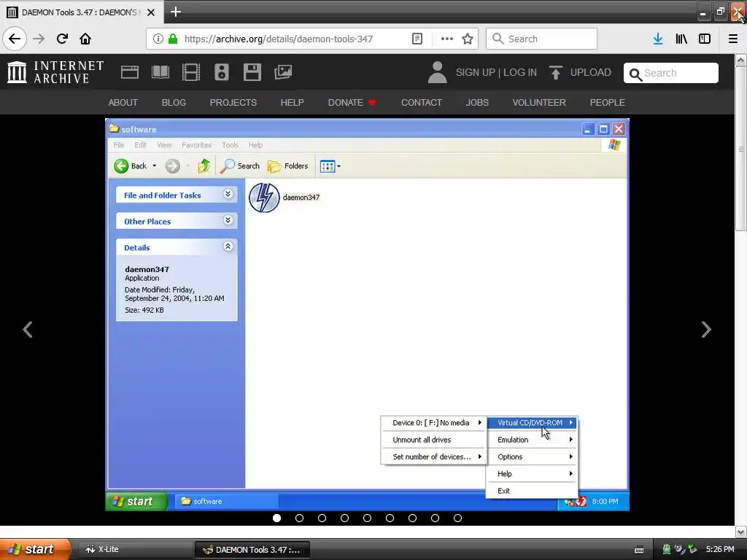
Task: Reload the current page
Action: [62, 39]
